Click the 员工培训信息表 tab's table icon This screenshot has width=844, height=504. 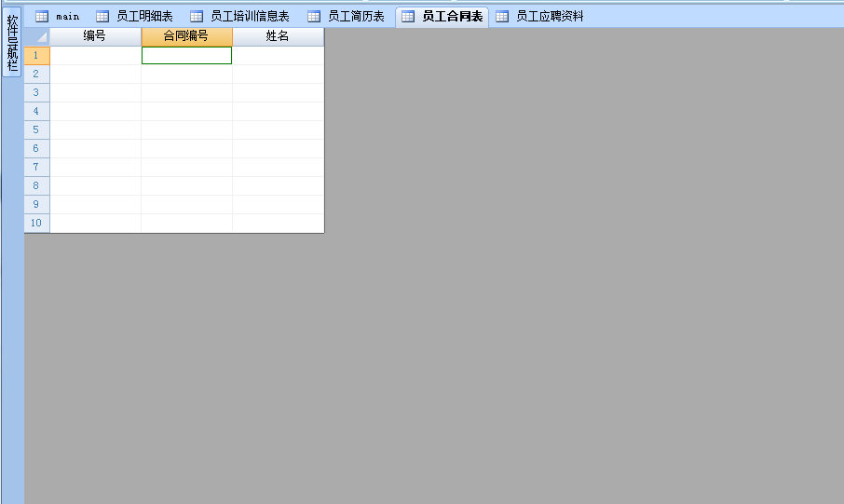click(x=197, y=17)
